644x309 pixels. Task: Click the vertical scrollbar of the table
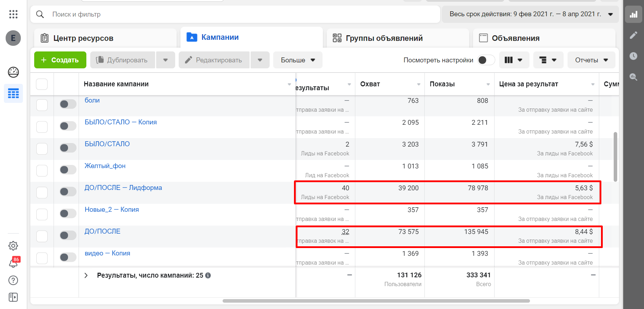click(x=615, y=157)
